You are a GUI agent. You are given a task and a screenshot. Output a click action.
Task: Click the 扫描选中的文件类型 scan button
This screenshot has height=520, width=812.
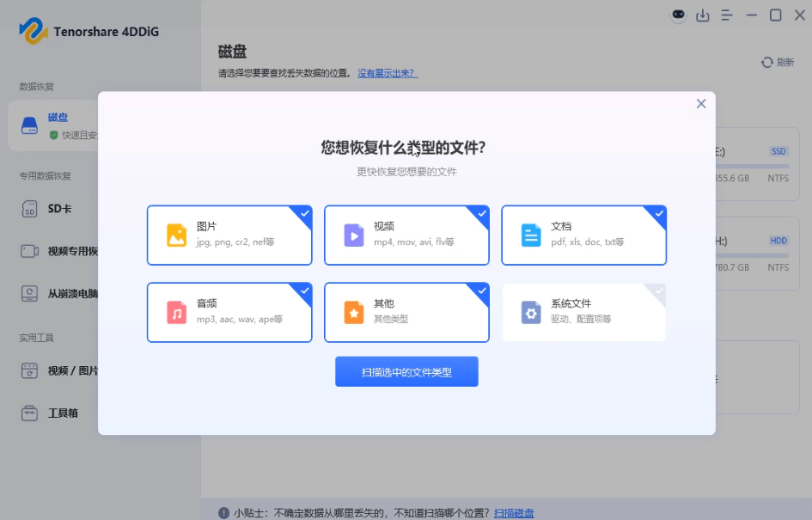click(x=406, y=371)
